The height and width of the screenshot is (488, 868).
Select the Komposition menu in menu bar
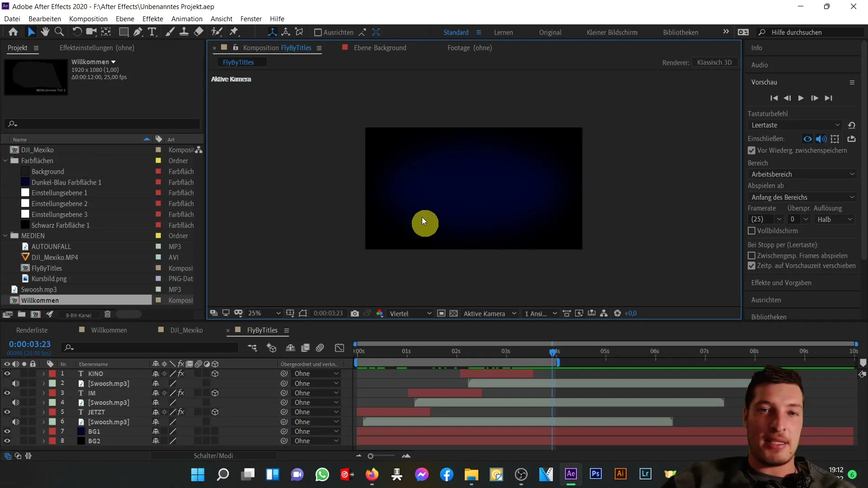pos(88,19)
